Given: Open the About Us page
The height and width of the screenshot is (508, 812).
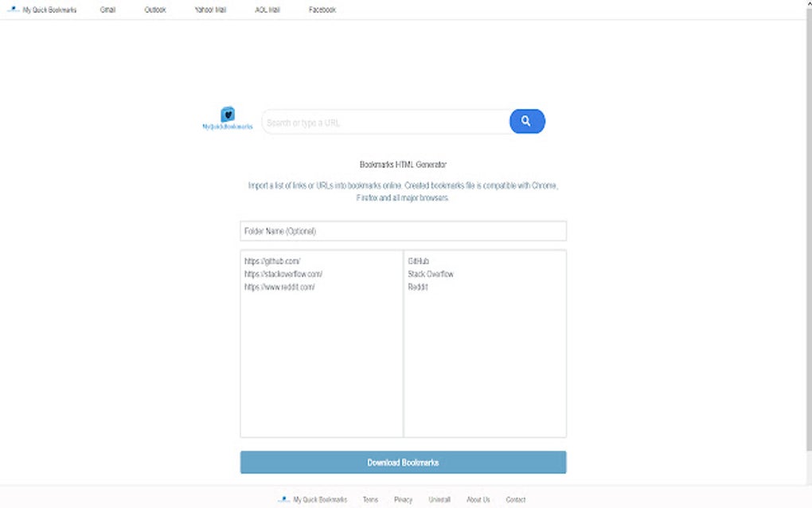Looking at the screenshot, I should (478, 499).
